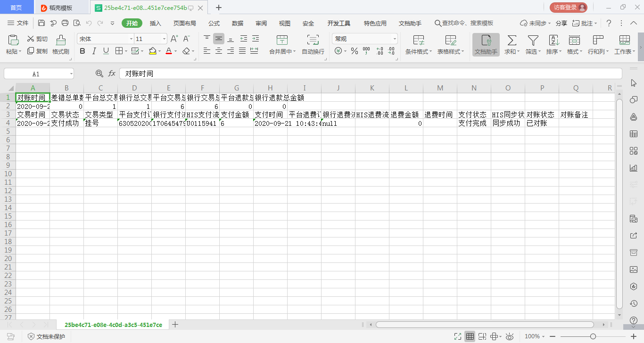Toggle underline formatting
The width and height of the screenshot is (644, 343).
pyautogui.click(x=105, y=50)
